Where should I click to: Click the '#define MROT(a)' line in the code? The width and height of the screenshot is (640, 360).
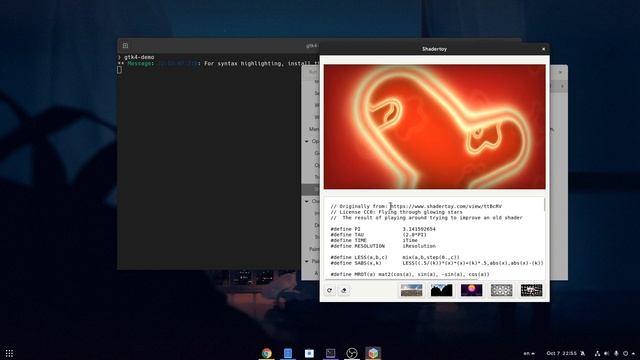coord(410,274)
